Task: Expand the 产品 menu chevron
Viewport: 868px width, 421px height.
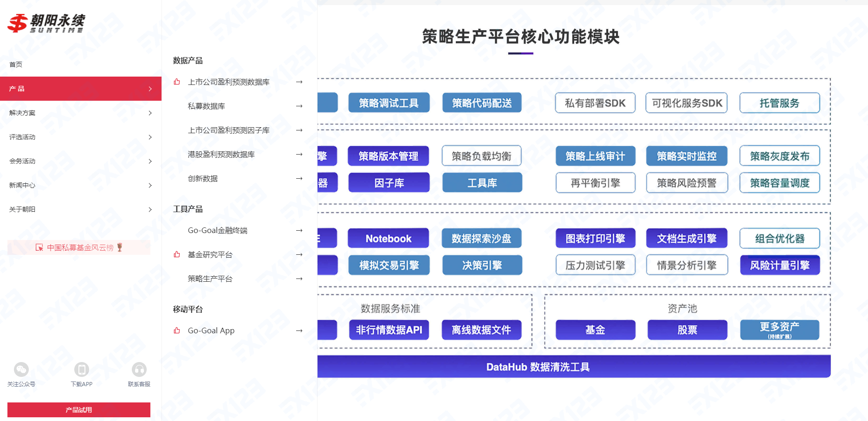Action: pos(150,89)
